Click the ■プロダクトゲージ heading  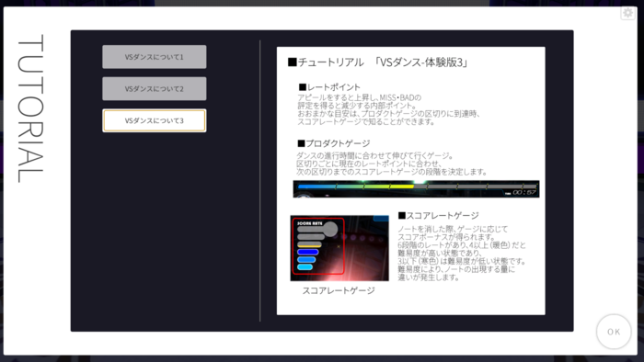pos(333,143)
